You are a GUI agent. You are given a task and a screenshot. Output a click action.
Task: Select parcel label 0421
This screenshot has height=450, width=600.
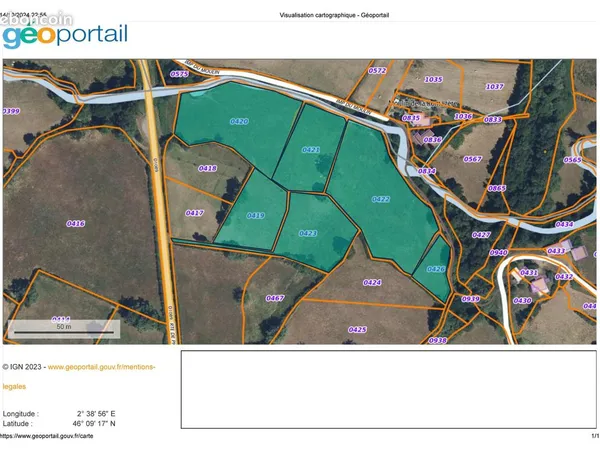pyautogui.click(x=311, y=150)
